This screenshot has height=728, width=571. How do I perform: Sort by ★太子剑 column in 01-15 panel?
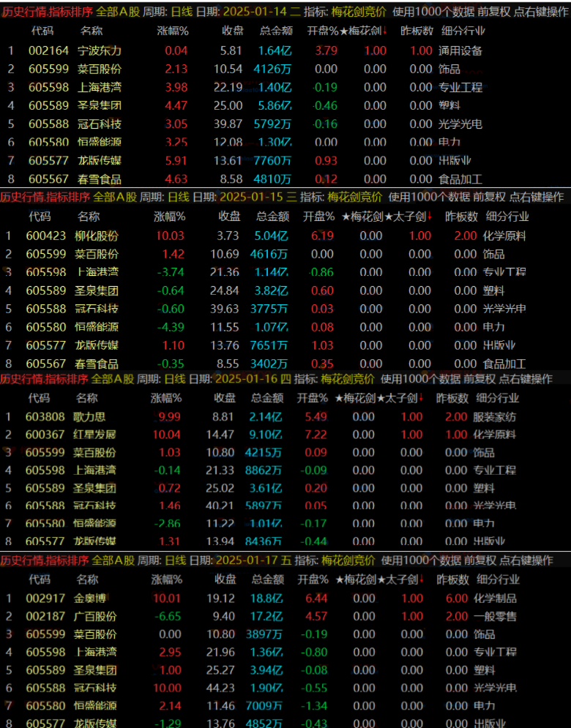click(x=408, y=217)
